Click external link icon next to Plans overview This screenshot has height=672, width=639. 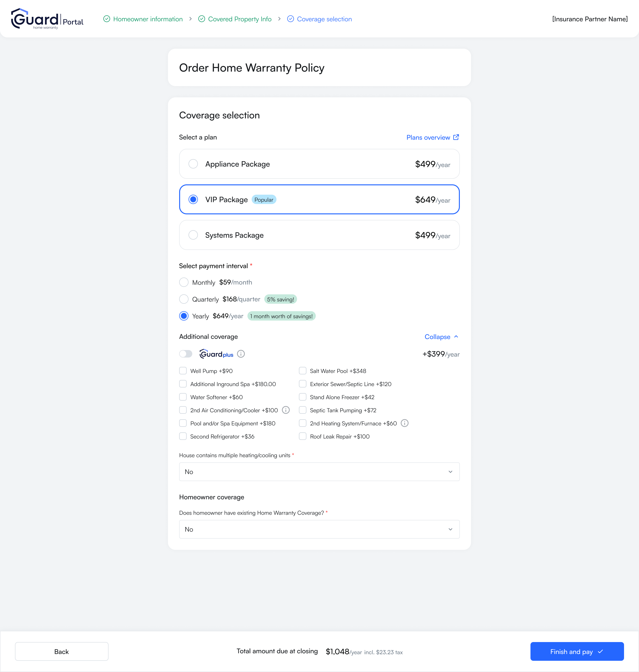[456, 137]
